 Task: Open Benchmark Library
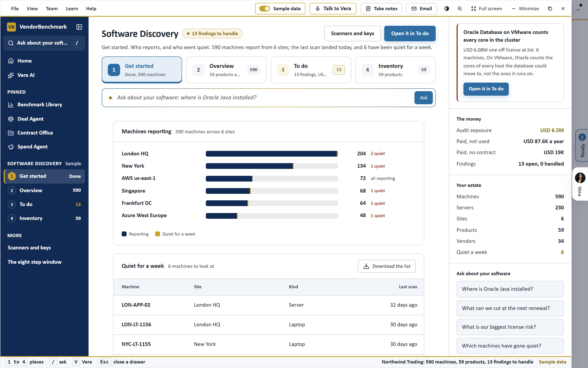pyautogui.click(x=44, y=105)
